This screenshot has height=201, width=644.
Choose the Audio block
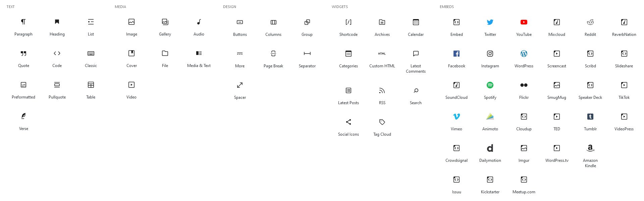pyautogui.click(x=199, y=27)
